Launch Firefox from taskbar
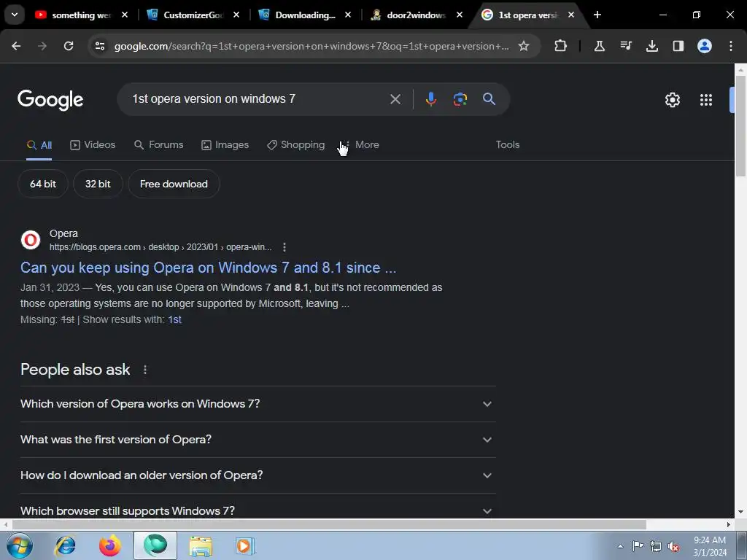The width and height of the screenshot is (747, 560). pos(110,545)
